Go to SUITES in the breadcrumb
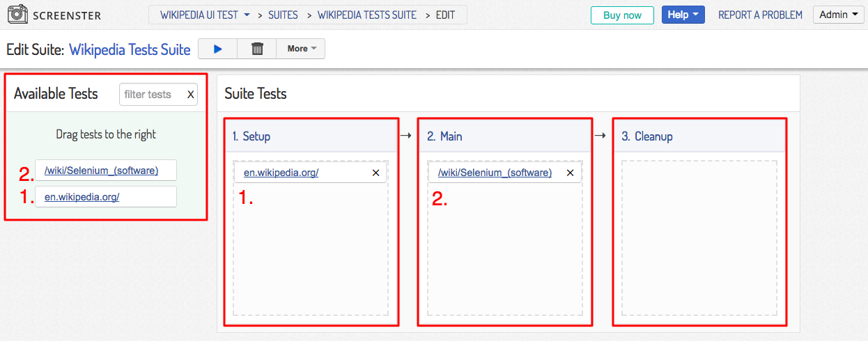Screen dimensions: 868x341 click(x=283, y=15)
